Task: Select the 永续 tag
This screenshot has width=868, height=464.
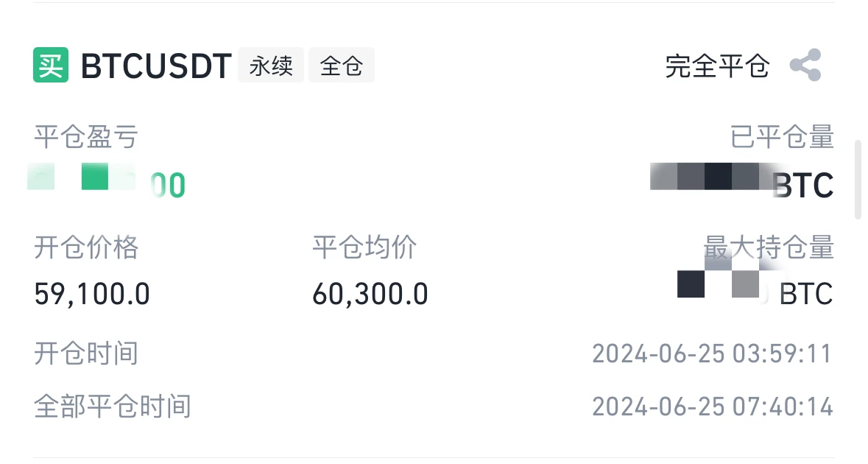Action: (x=271, y=66)
